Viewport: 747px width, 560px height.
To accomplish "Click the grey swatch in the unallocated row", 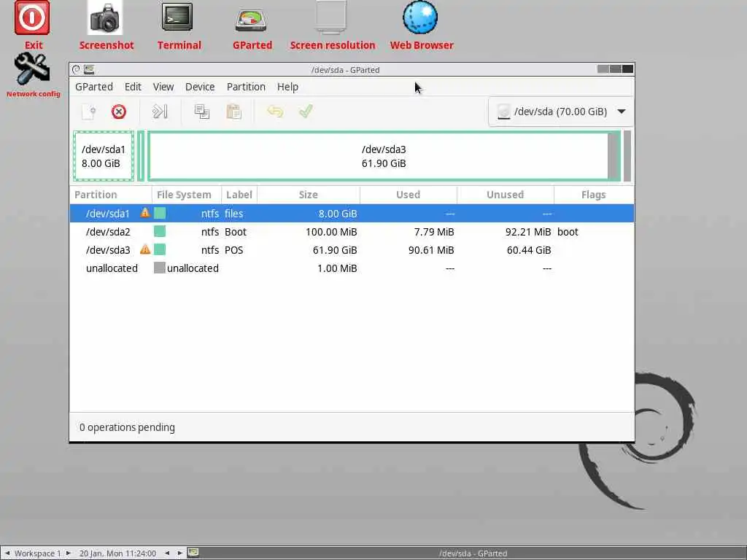I will tap(160, 268).
